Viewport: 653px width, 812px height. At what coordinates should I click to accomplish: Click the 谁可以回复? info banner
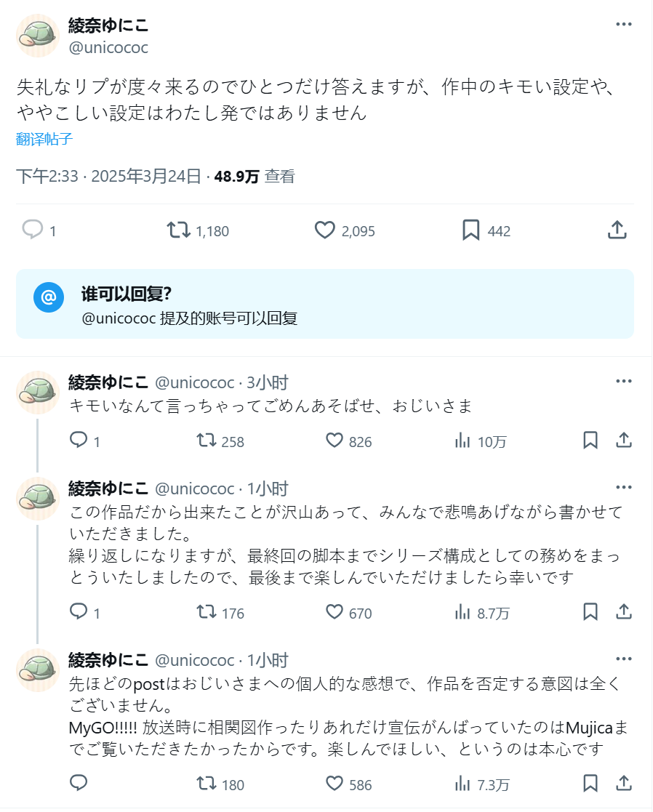pos(325,304)
